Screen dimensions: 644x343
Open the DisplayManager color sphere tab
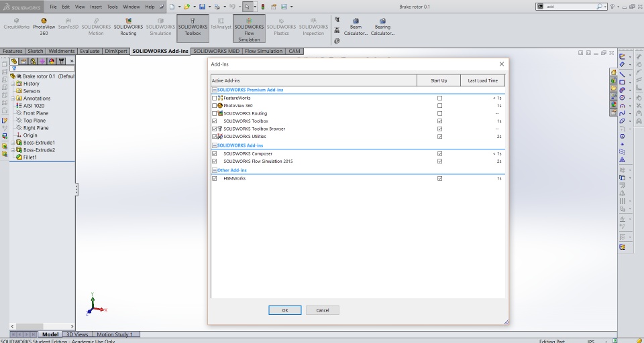52,61
